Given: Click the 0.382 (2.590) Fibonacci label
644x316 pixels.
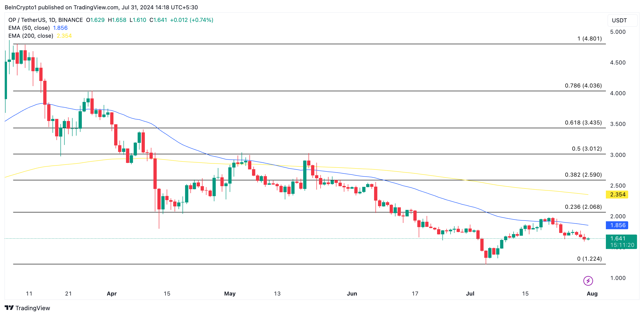Looking at the screenshot, I should point(583,175).
